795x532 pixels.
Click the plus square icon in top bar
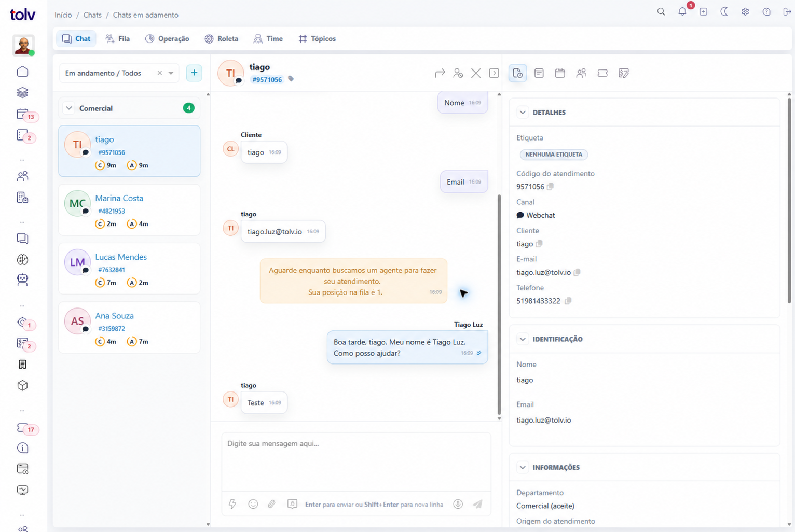tap(703, 11)
